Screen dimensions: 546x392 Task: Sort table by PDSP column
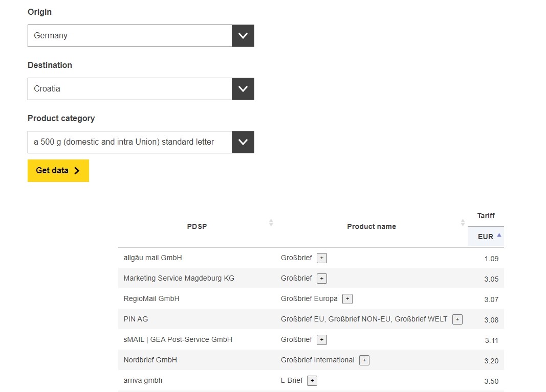click(x=271, y=223)
